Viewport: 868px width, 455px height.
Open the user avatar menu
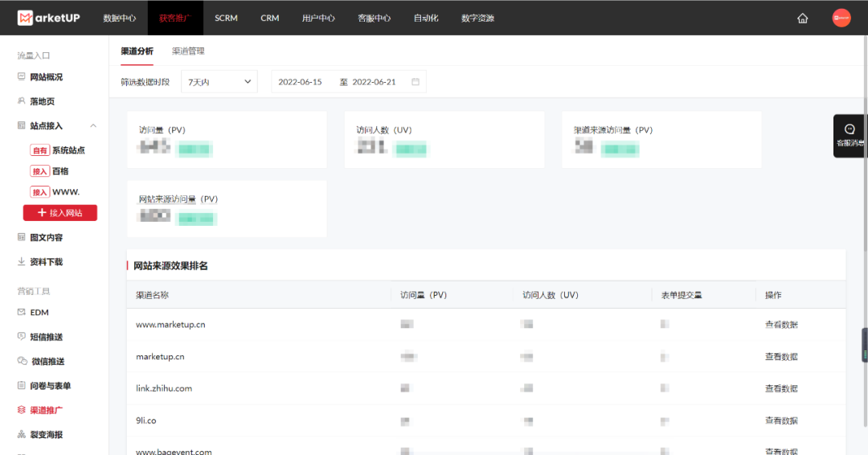coord(841,18)
